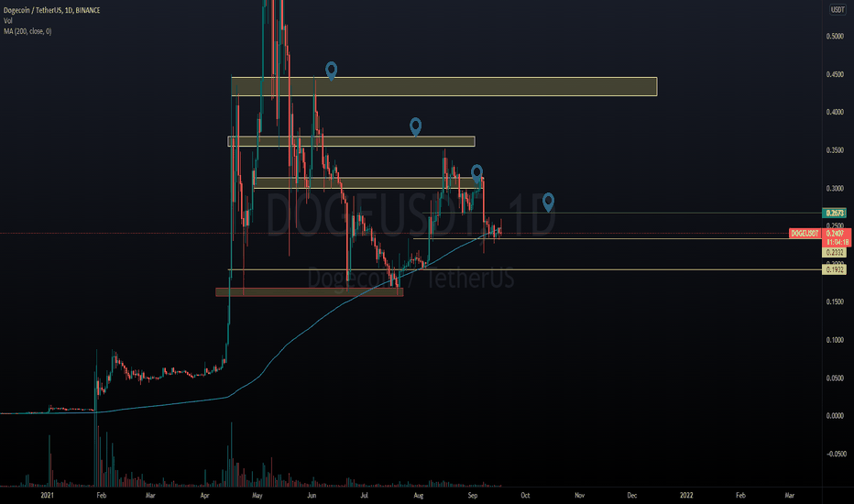This screenshot has height=504, width=854.
Task: Select the orange support rectangle near 0.1500
Action: [x=310, y=292]
